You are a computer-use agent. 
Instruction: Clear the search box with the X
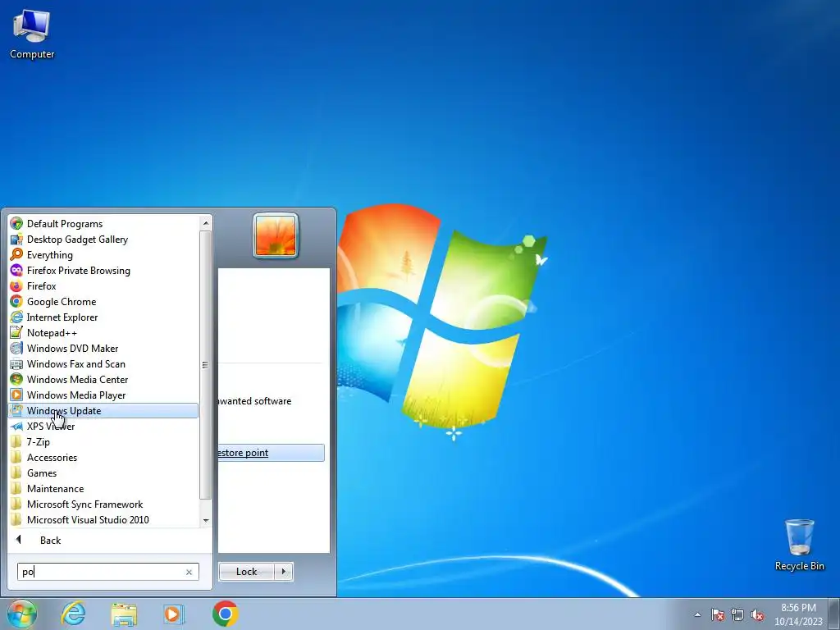(189, 572)
